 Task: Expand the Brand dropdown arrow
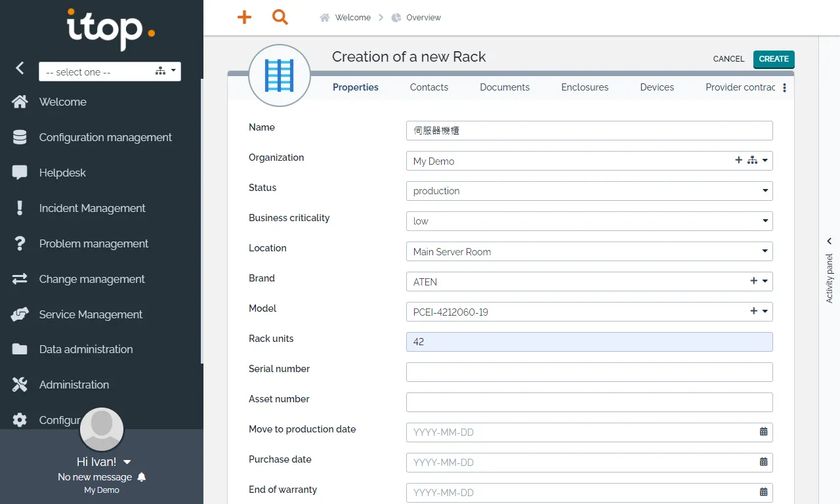click(765, 282)
